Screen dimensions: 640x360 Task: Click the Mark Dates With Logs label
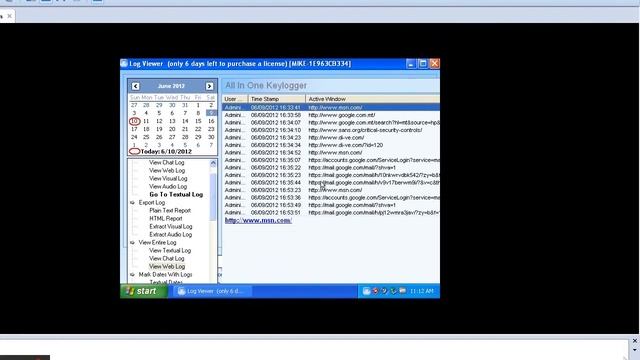pos(165,275)
